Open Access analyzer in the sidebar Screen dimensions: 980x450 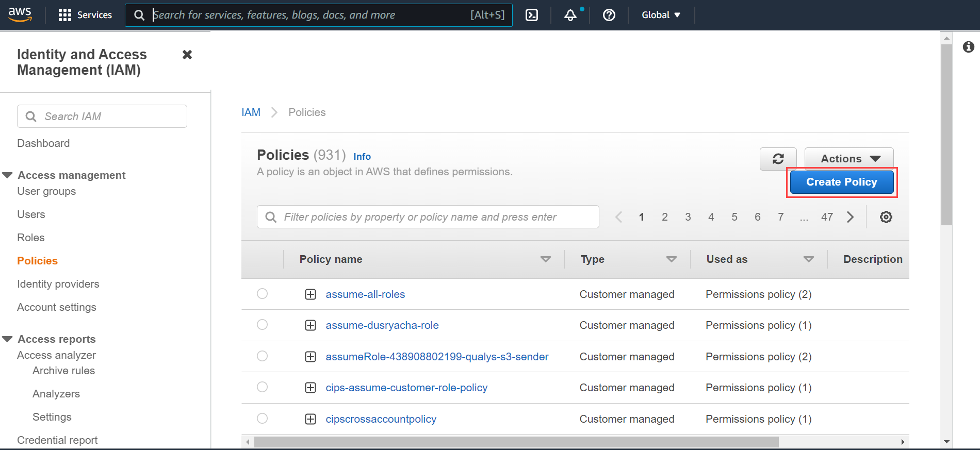point(57,355)
